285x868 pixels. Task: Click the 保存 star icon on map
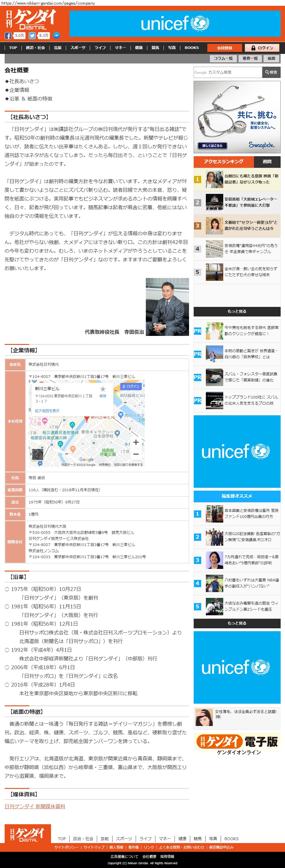pos(103,392)
